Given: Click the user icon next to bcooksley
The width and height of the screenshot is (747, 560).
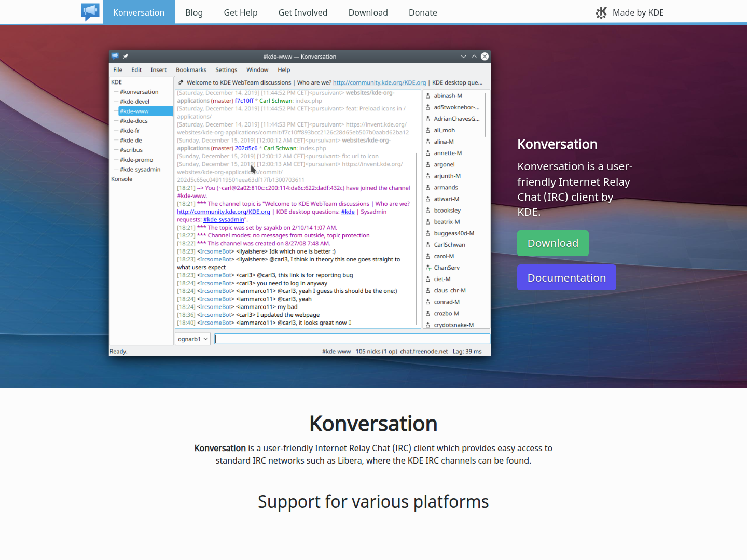Looking at the screenshot, I should pyautogui.click(x=428, y=211).
